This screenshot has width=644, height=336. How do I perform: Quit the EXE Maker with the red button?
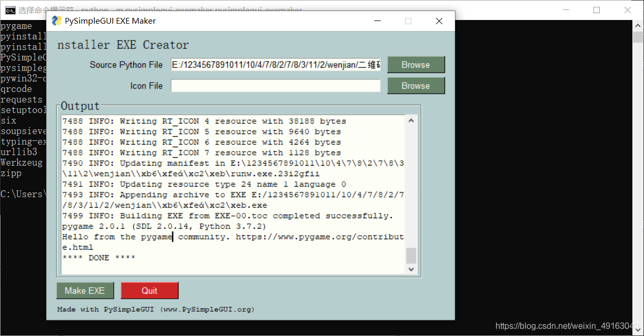(x=150, y=290)
